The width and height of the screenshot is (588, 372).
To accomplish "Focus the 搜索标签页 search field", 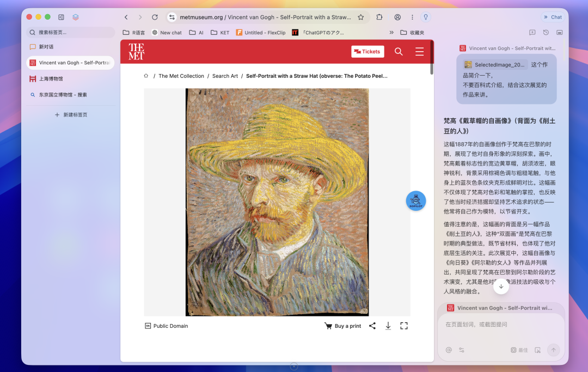I will [70, 32].
